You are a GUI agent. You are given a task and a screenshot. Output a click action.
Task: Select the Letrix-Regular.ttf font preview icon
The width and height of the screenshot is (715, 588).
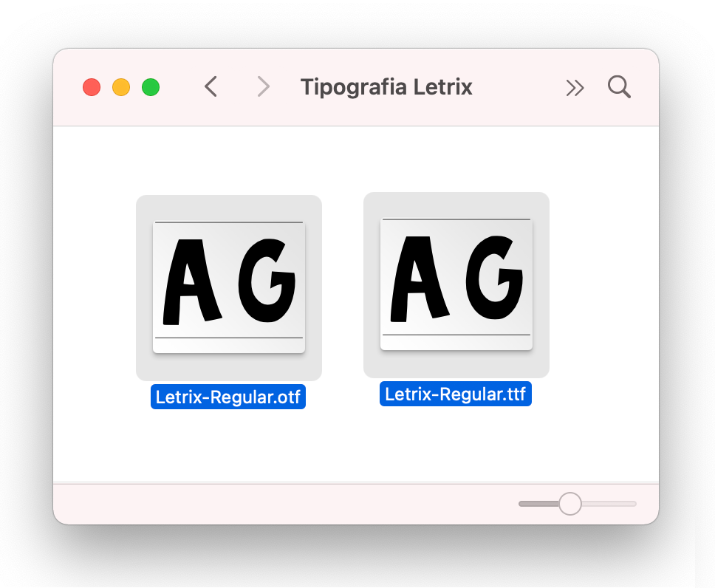pos(456,284)
